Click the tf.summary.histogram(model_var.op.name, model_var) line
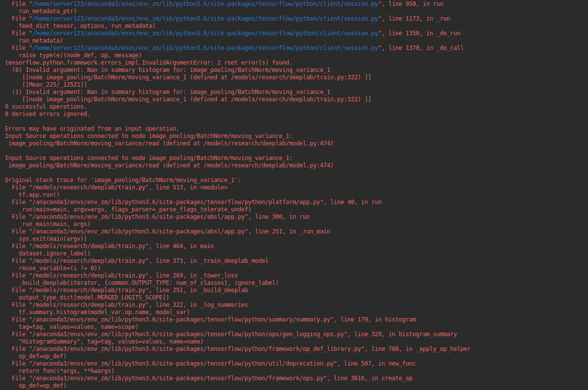Screen dimensions: 588x390 [x=104, y=312]
